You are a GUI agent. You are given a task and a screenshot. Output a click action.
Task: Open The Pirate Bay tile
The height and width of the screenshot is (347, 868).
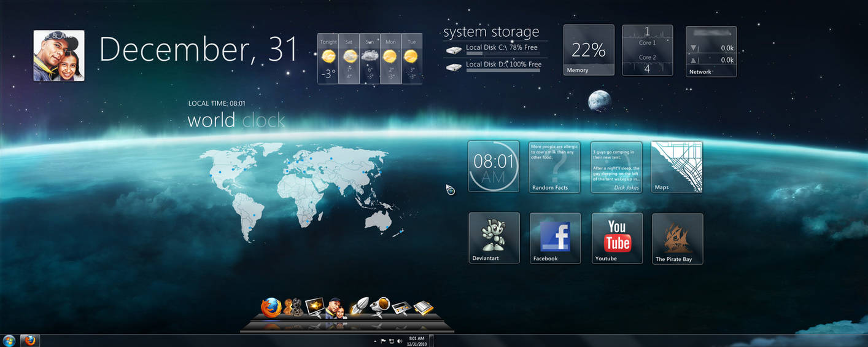678,239
